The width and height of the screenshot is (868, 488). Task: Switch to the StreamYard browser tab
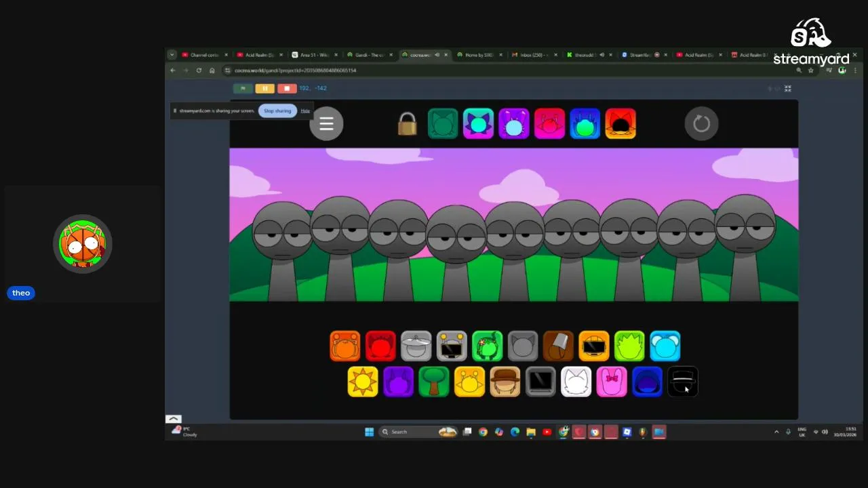click(x=644, y=55)
